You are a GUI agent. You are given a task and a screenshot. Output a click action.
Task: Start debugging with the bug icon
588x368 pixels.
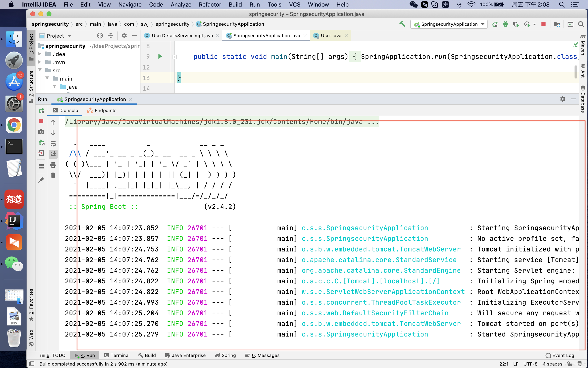pos(505,24)
